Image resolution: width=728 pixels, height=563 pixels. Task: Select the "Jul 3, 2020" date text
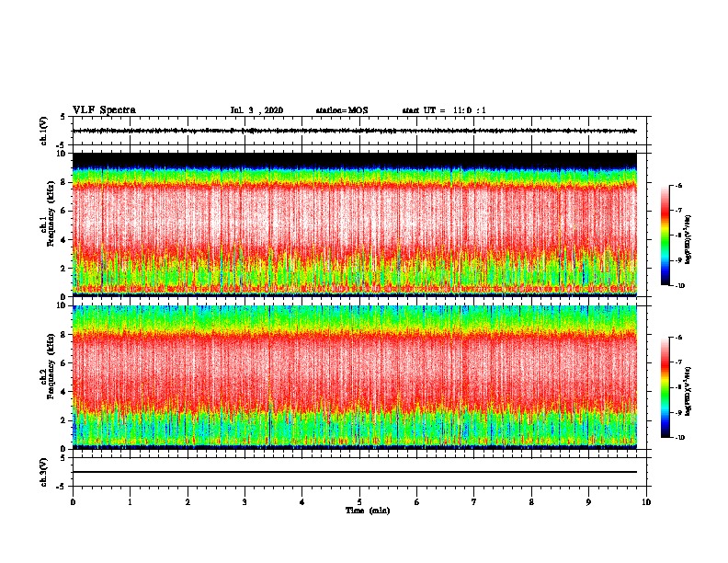pyautogui.click(x=256, y=110)
